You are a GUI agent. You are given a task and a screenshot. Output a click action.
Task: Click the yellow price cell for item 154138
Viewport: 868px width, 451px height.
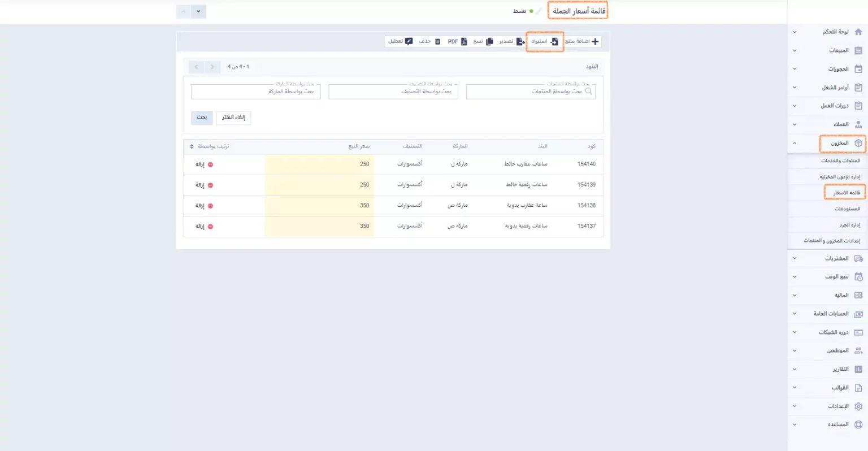click(319, 206)
